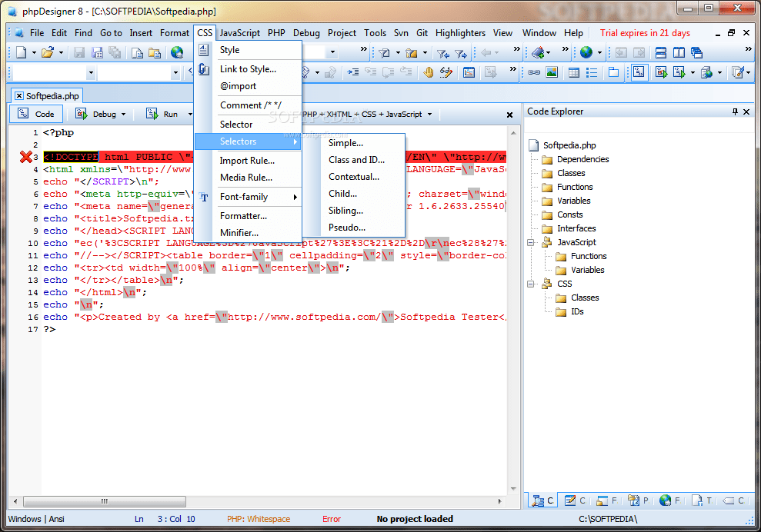Click 'Trial expires in 21 days' text
Screen dimensions: 761x532
coord(645,33)
